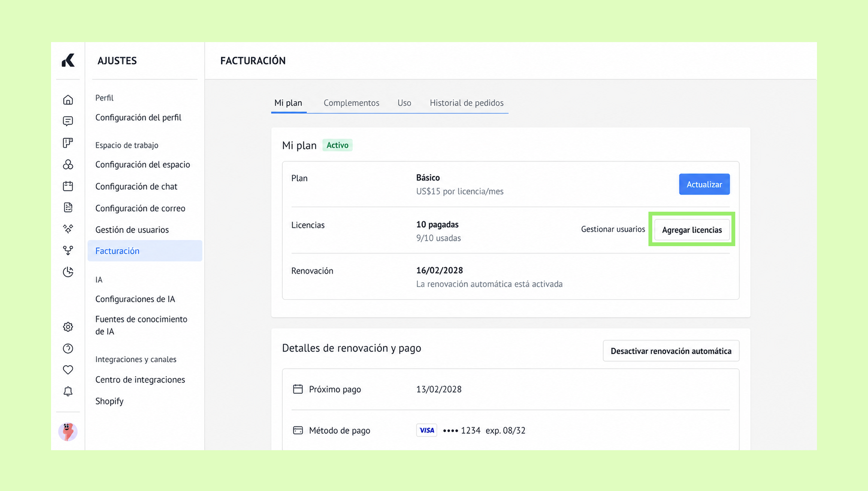Click the AJUSTES panel title

117,61
